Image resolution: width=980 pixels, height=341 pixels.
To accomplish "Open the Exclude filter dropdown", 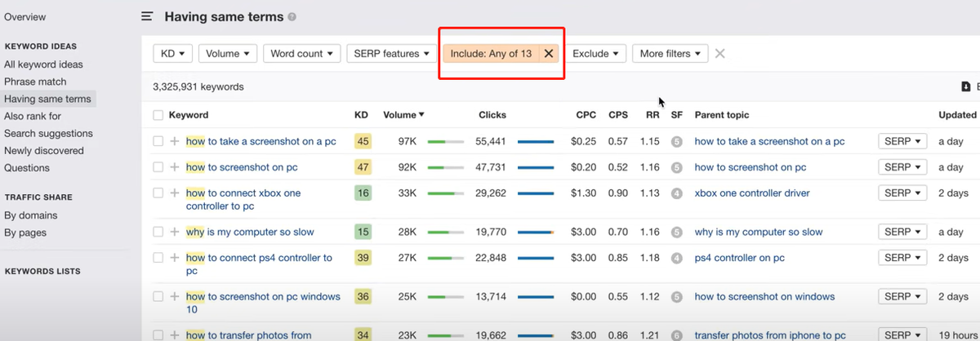I will pyautogui.click(x=596, y=54).
